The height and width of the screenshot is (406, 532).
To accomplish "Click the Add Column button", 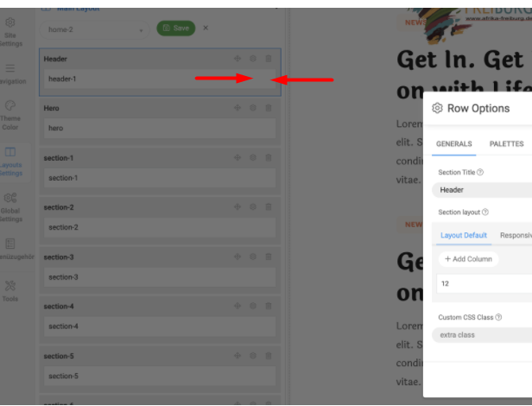I will click(x=468, y=259).
